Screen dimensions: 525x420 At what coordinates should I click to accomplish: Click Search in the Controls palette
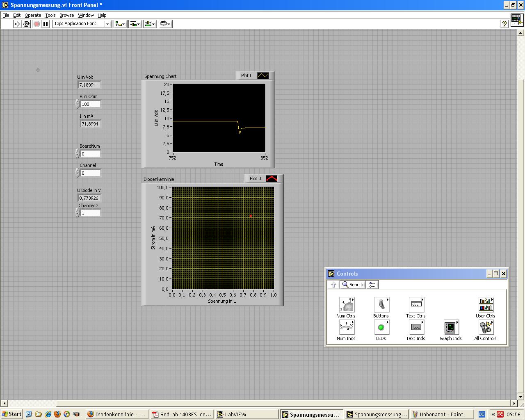click(353, 285)
